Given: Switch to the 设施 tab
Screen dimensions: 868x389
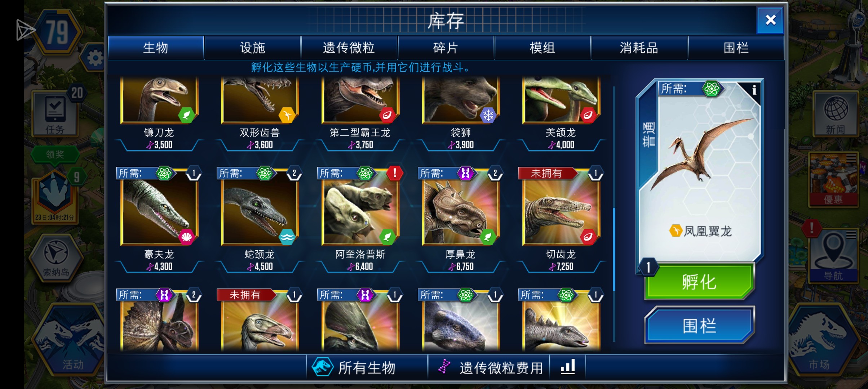Looking at the screenshot, I should tap(252, 48).
